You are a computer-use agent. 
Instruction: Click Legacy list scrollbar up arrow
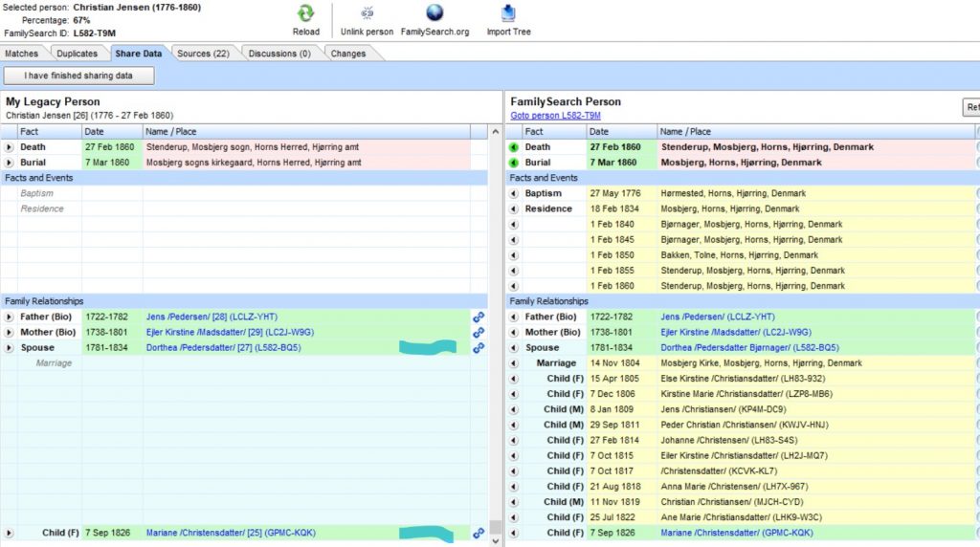495,132
